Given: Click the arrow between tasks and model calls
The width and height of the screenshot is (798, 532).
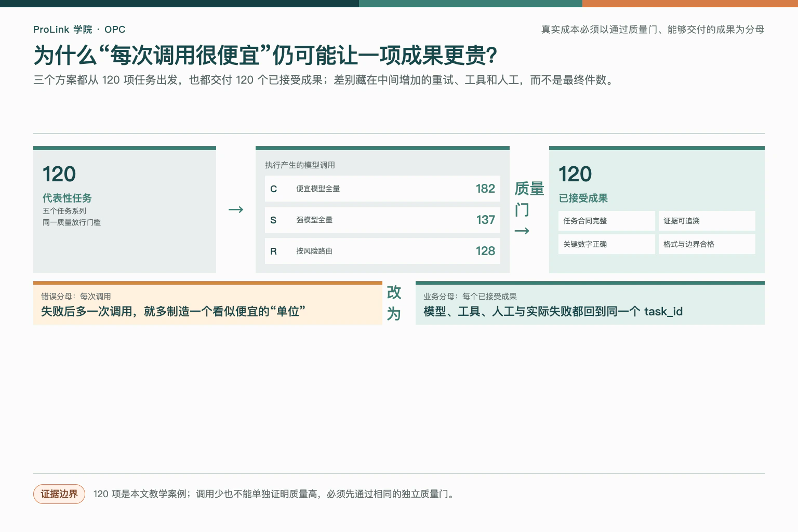Looking at the screenshot, I should 236,209.
